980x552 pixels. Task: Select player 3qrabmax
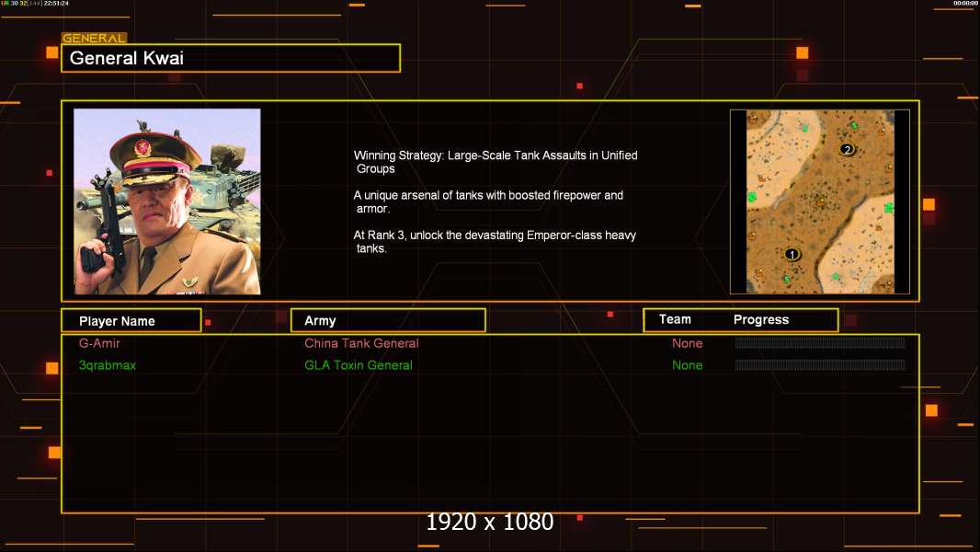(108, 365)
